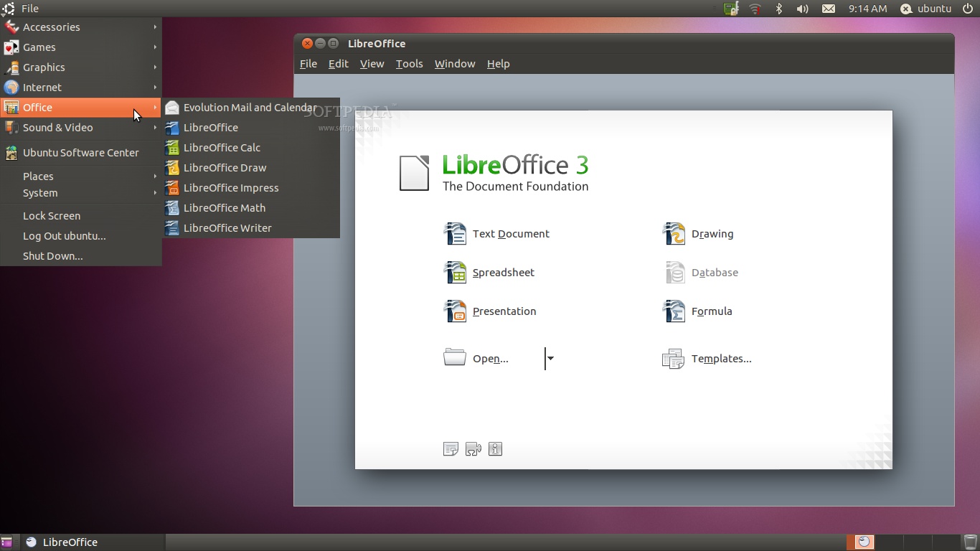The width and height of the screenshot is (980, 551).
Task: Launch LibreOffice Math
Action: tap(251, 208)
